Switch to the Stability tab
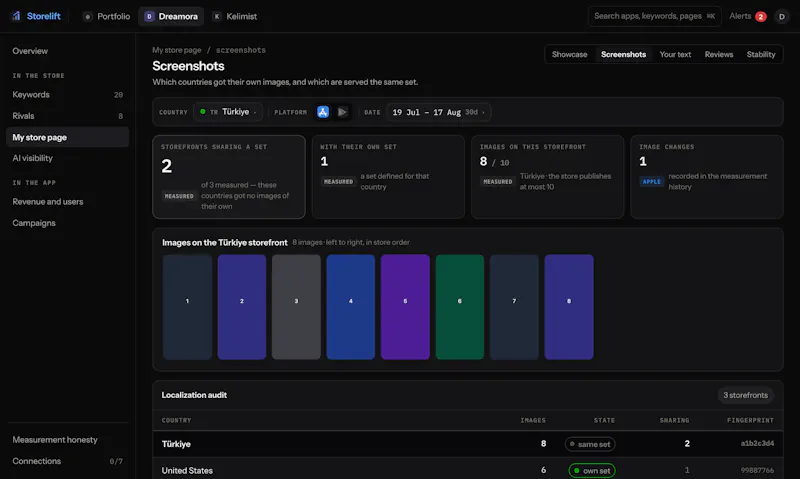The image size is (800, 479). click(761, 55)
